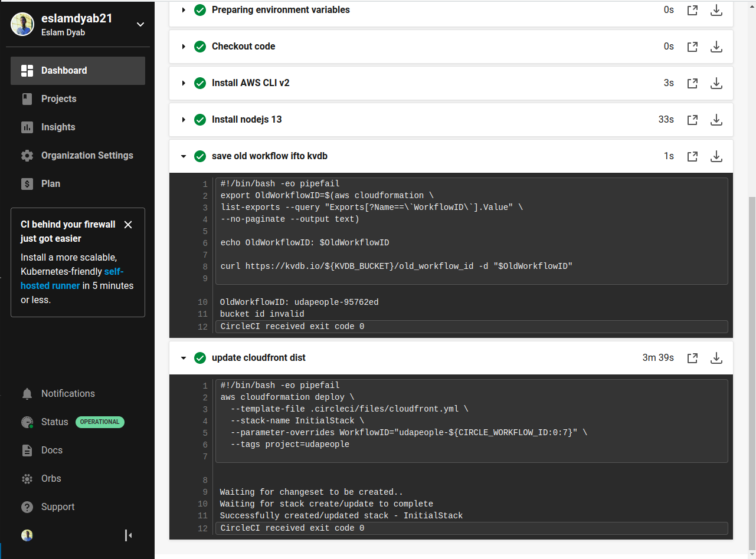Screen dimensions: 756x559
Task: Click the Orbs icon
Action: pos(27,479)
